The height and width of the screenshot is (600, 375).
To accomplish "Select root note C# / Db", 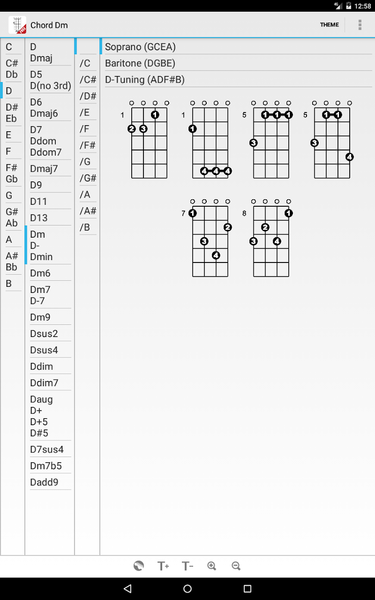I will pyautogui.click(x=13, y=69).
